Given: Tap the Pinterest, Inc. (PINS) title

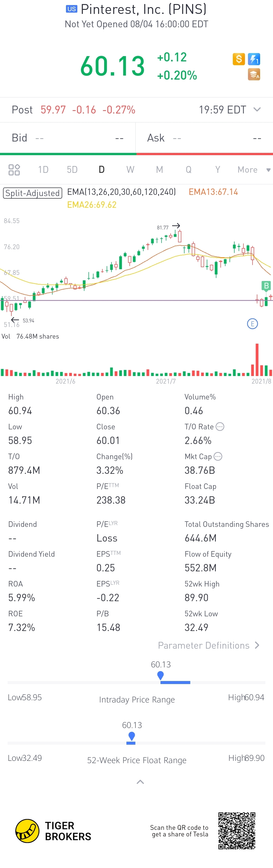Looking at the screenshot, I should pos(144,9).
